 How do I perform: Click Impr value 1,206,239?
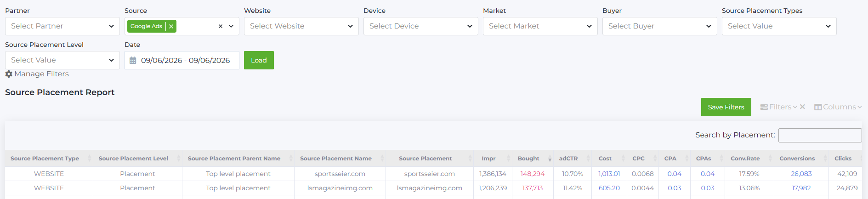coord(493,188)
